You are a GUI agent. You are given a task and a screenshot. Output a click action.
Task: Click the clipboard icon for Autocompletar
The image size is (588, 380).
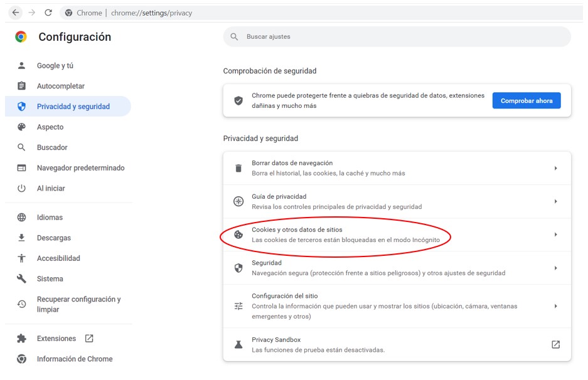tap(21, 86)
